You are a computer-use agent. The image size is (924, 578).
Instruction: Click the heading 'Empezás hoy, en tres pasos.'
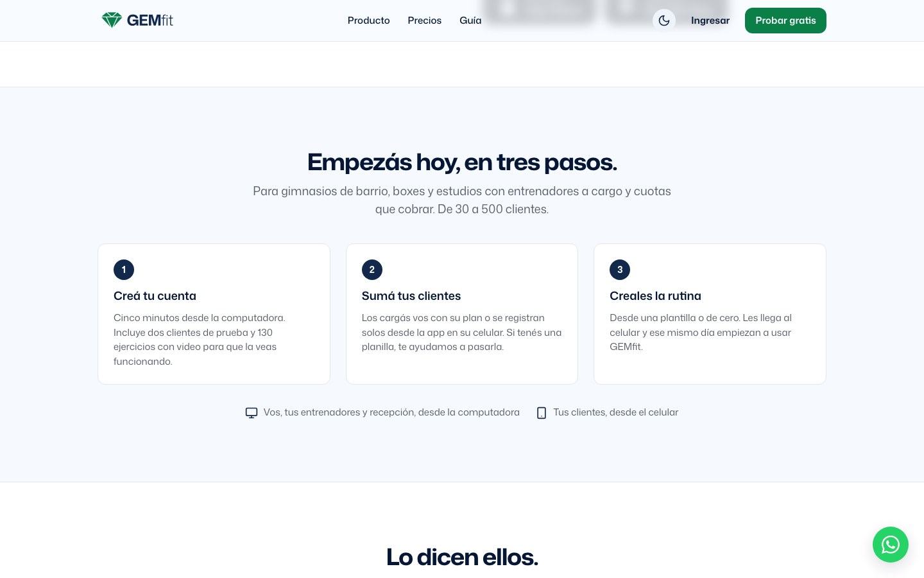coord(462,162)
